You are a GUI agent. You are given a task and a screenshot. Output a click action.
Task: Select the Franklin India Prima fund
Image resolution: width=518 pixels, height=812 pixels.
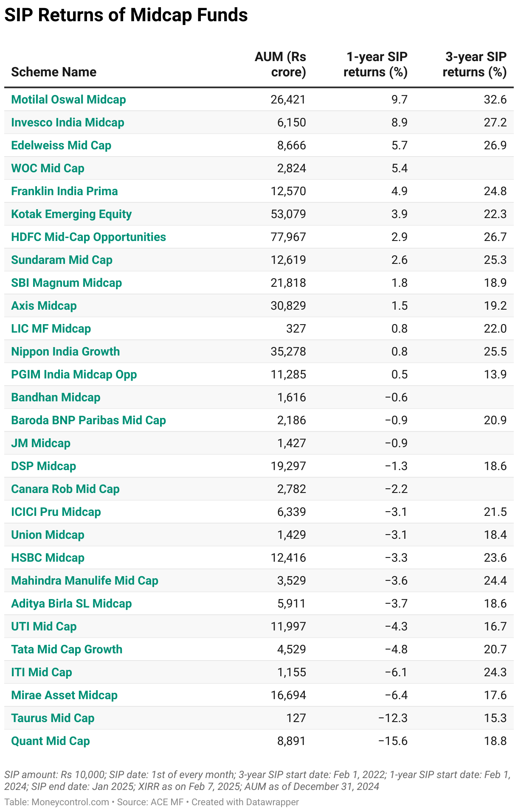[65, 191]
